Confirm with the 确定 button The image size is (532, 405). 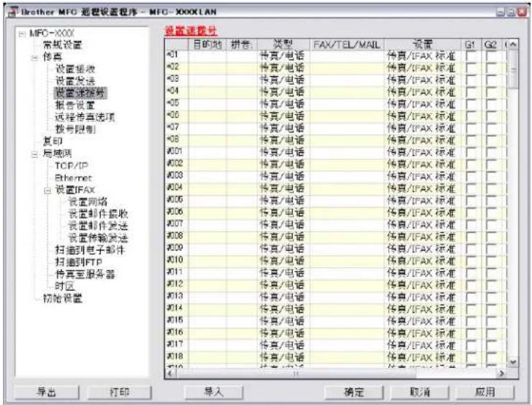(354, 393)
